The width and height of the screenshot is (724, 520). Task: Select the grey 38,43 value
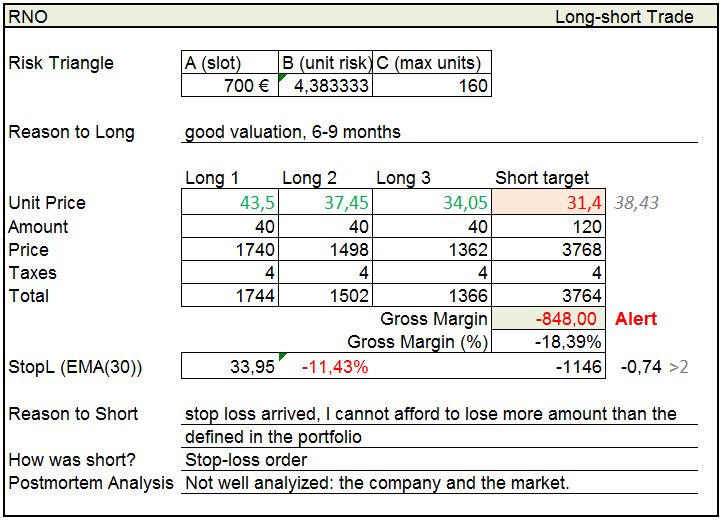[636, 203]
